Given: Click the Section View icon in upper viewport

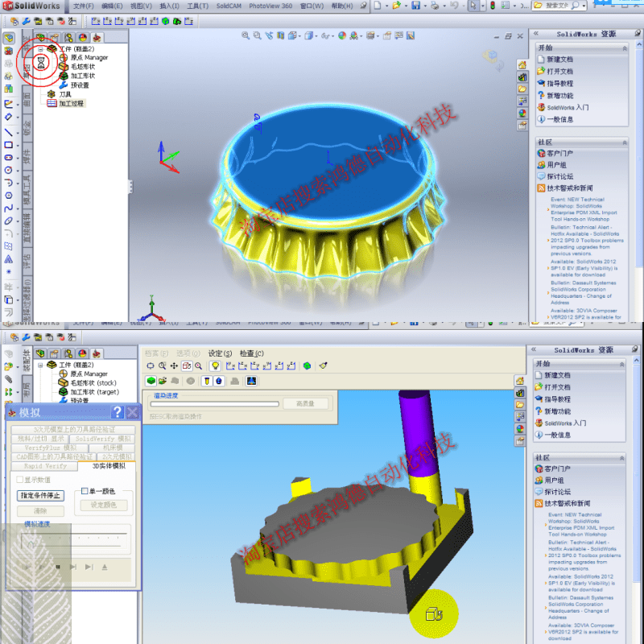Looking at the screenshot, I should pyautogui.click(x=280, y=35).
